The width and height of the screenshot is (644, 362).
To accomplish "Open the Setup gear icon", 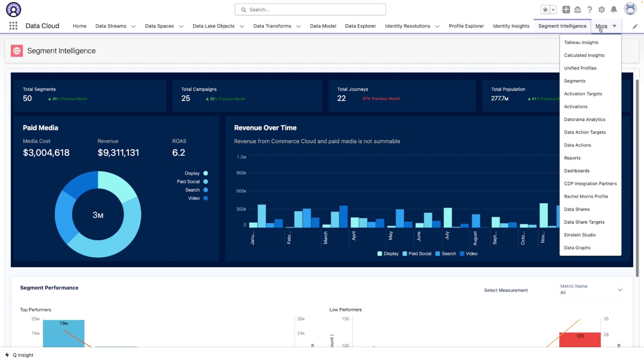I will tap(602, 10).
